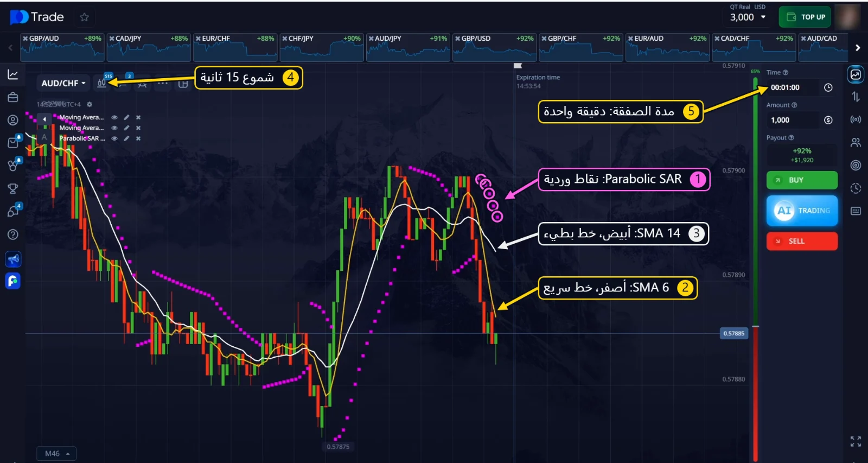Open the AI TRADING button
This screenshot has height=463, width=868.
(802, 211)
